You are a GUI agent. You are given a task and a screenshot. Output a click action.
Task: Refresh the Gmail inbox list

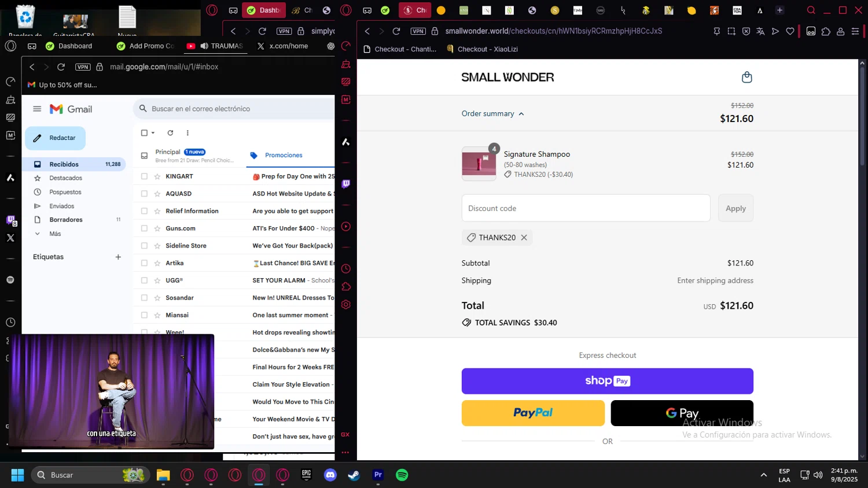click(170, 133)
